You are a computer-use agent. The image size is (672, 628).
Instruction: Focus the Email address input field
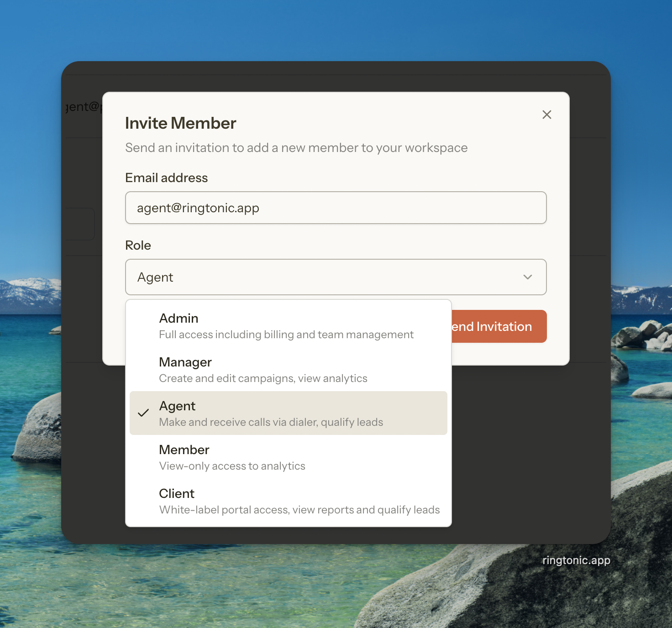[x=336, y=208]
